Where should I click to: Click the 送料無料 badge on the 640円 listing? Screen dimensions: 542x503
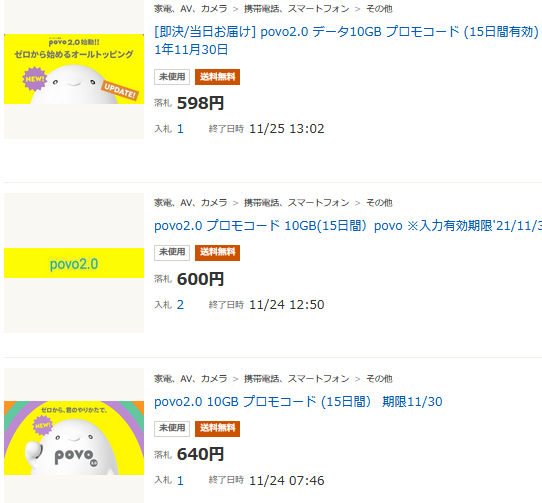coord(217,428)
